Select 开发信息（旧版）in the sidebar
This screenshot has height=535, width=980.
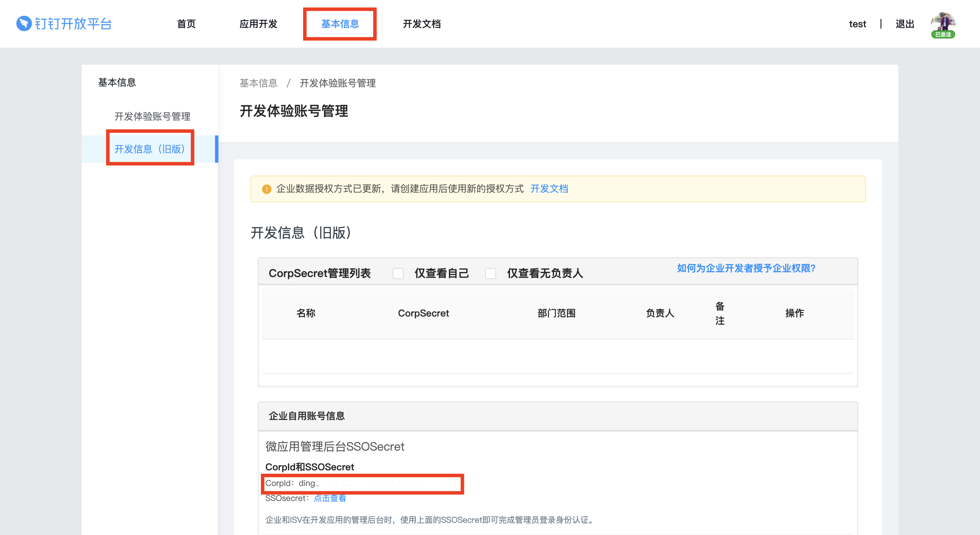pyautogui.click(x=149, y=149)
